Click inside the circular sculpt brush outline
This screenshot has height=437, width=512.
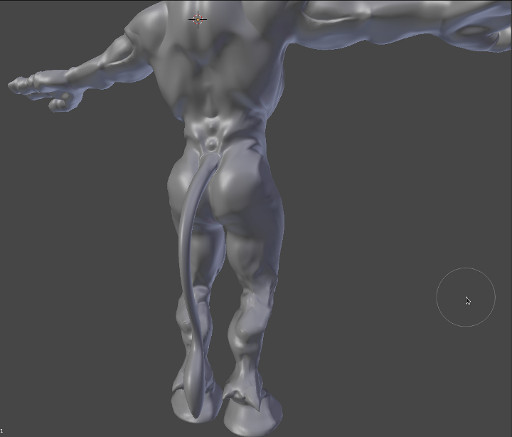click(466, 297)
